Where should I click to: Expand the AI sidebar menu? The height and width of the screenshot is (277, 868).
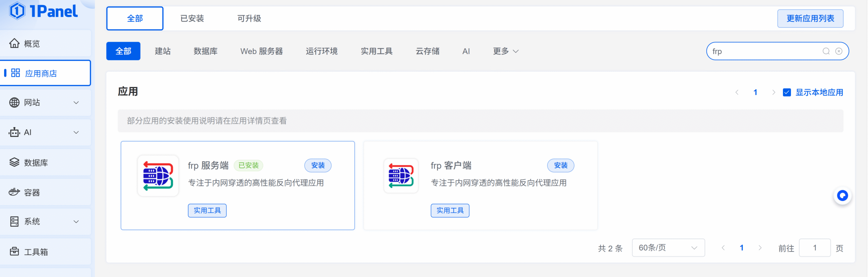pyautogui.click(x=76, y=132)
